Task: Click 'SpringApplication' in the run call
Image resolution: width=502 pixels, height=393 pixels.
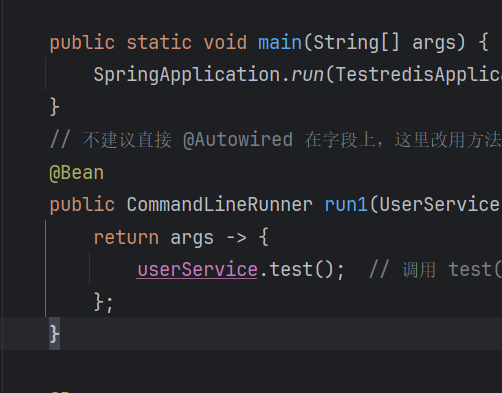Action: pos(187,74)
